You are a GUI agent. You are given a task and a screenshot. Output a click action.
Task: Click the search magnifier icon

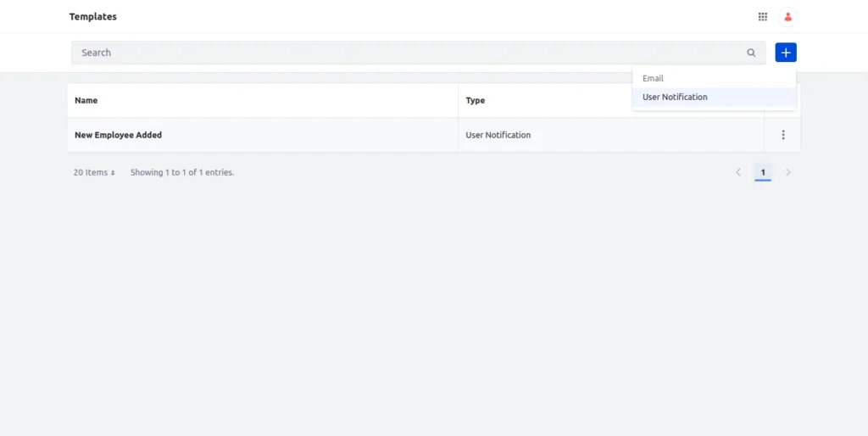tap(751, 53)
